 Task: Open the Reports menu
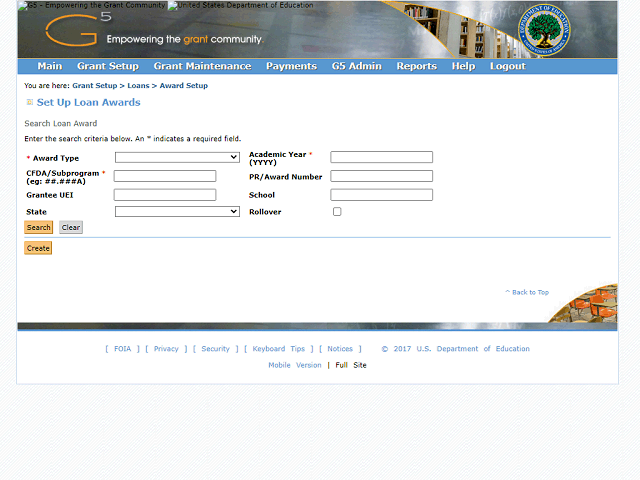pos(416,66)
